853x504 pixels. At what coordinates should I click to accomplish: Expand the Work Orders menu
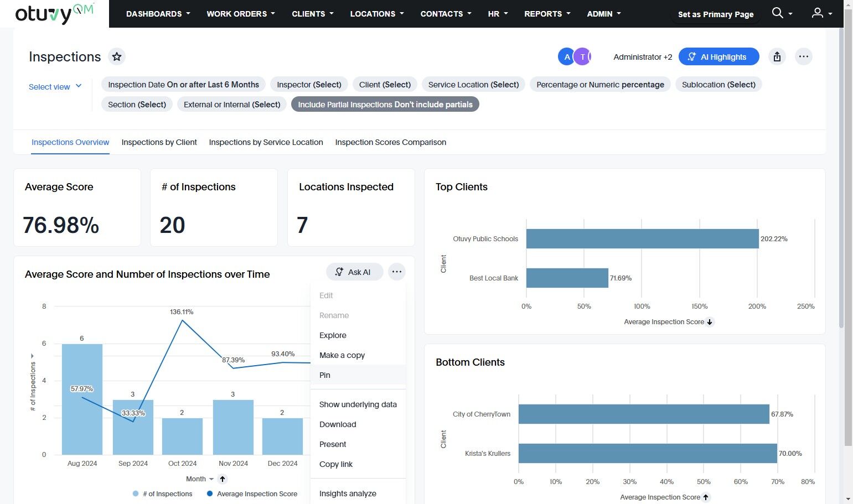tap(241, 14)
